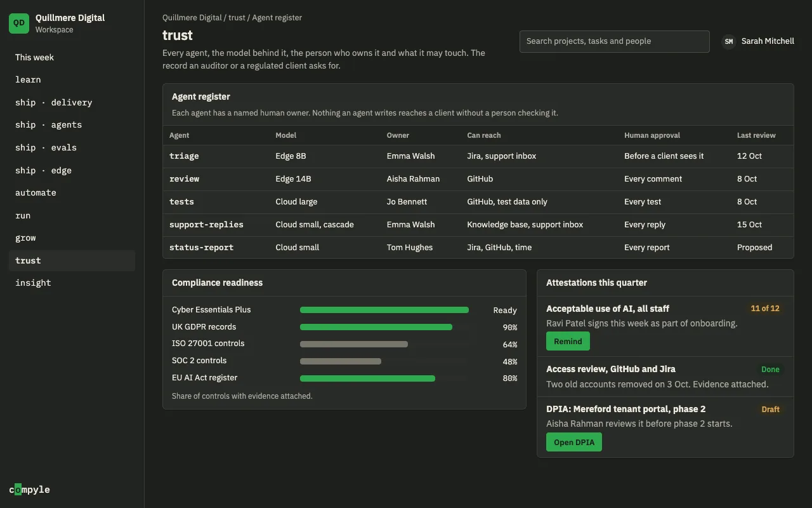Image resolution: width=812 pixels, height=508 pixels.
Task: Select the status-report agent name
Action: 201,248
